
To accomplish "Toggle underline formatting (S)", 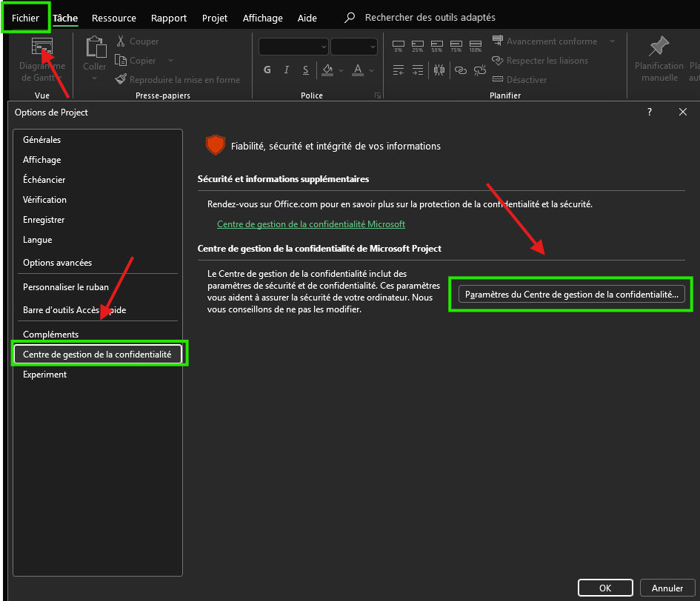I will 305,70.
